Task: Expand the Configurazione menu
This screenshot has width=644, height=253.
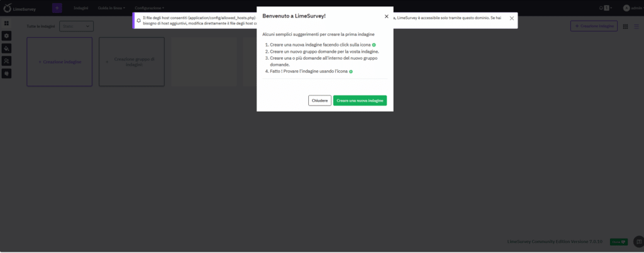Action: [x=150, y=8]
